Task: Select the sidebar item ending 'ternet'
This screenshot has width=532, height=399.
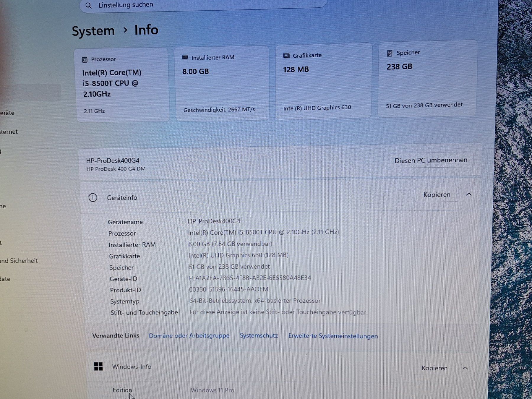Action: [x=9, y=132]
